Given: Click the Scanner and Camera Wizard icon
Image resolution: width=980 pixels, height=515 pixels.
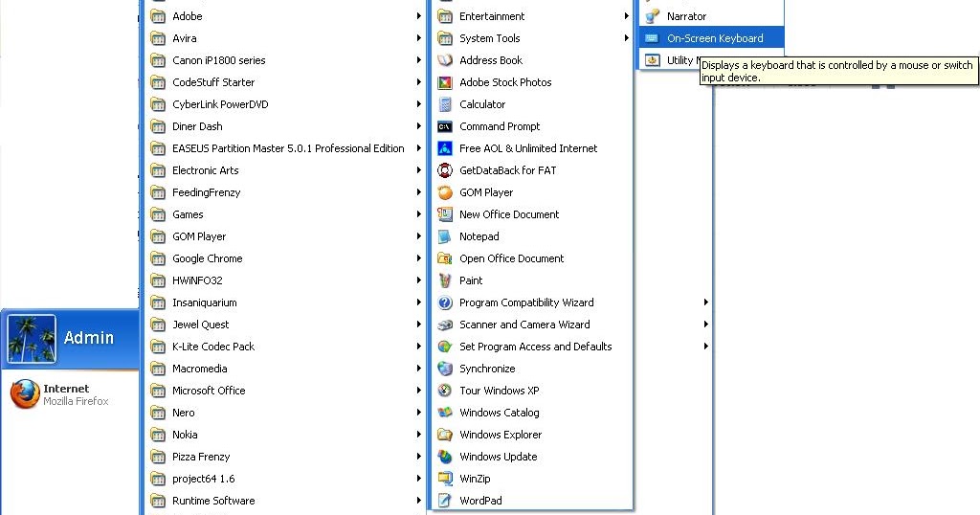Looking at the screenshot, I should pyautogui.click(x=444, y=325).
